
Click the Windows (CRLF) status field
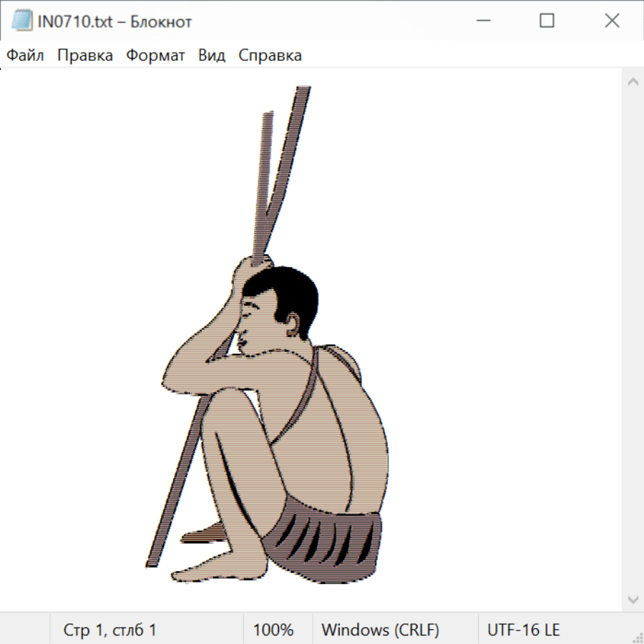380,630
